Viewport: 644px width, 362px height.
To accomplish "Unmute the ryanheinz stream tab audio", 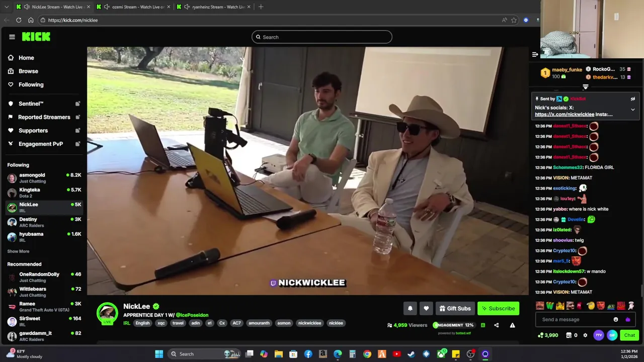I will coord(187,7).
